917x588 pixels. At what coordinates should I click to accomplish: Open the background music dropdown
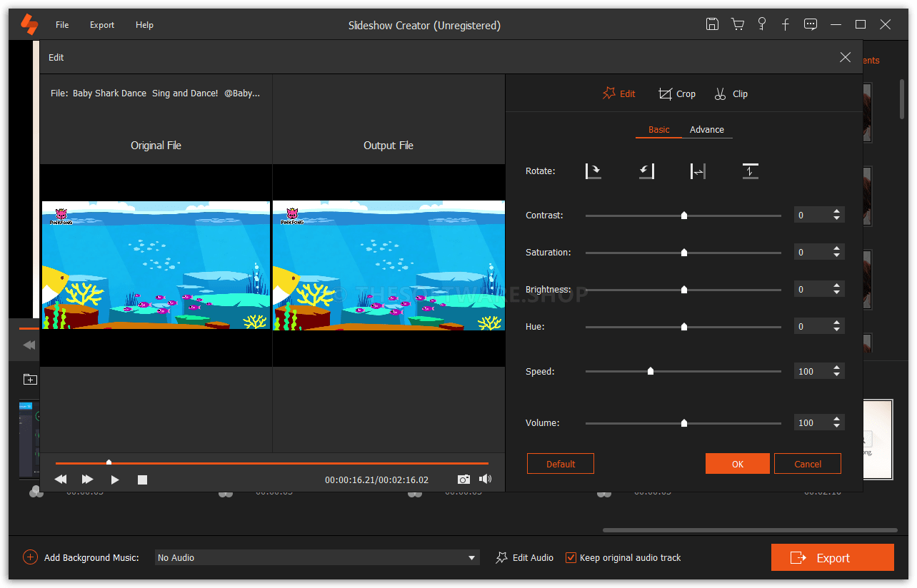point(471,557)
